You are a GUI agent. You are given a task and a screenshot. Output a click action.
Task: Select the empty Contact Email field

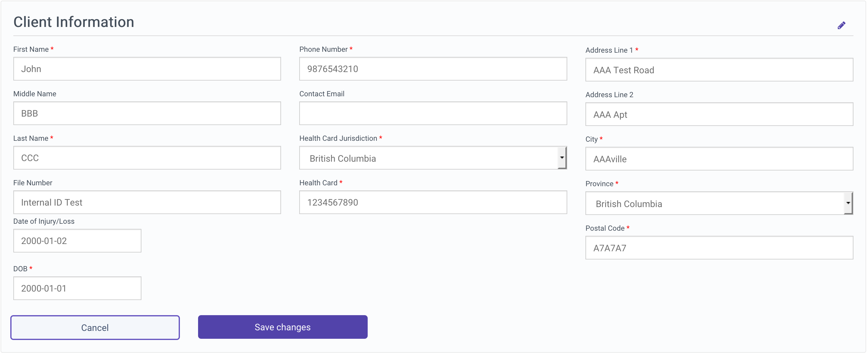(433, 113)
